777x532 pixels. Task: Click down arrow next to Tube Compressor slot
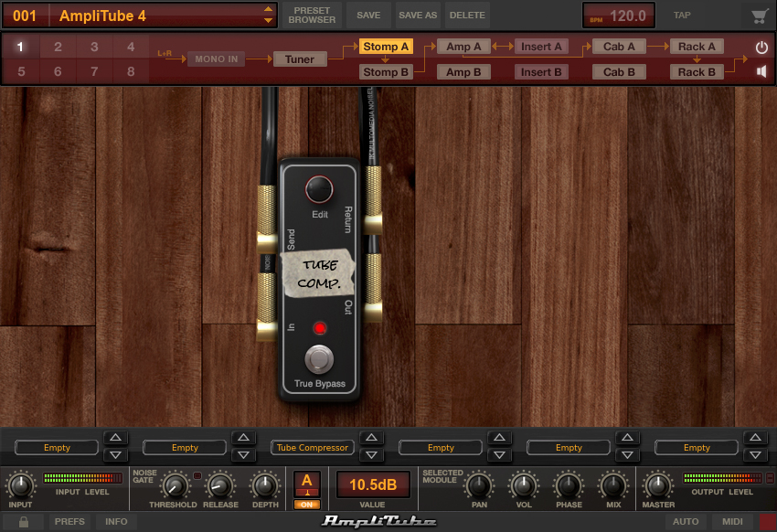pos(372,454)
